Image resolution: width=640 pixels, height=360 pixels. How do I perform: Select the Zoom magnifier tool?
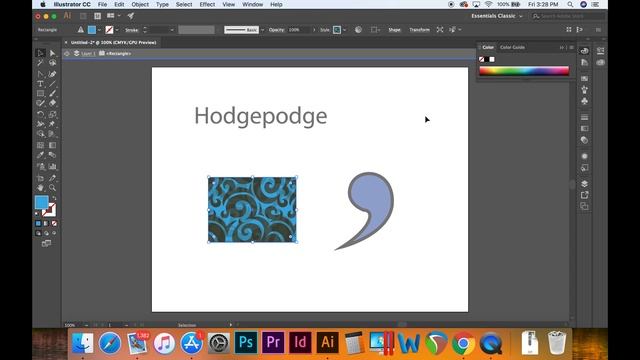[52, 188]
